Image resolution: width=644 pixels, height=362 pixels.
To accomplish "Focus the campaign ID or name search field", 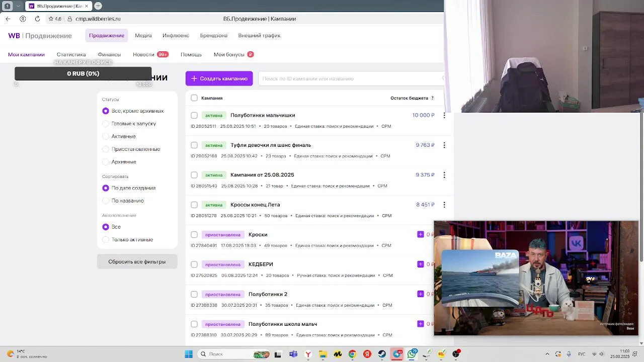I will [351, 78].
